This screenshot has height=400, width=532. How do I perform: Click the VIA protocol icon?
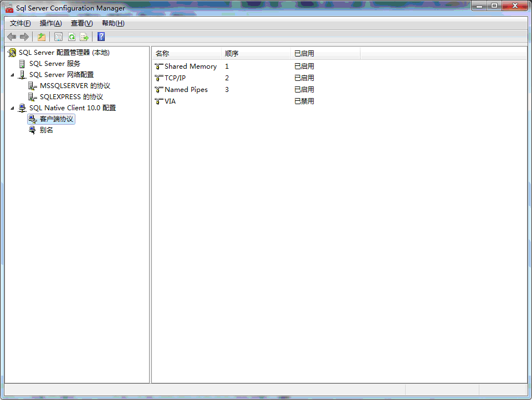tap(160, 101)
